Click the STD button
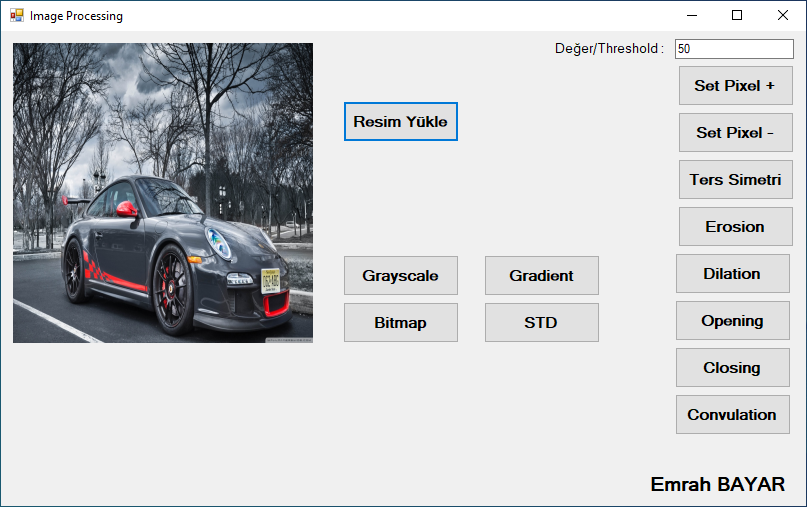 (541, 322)
